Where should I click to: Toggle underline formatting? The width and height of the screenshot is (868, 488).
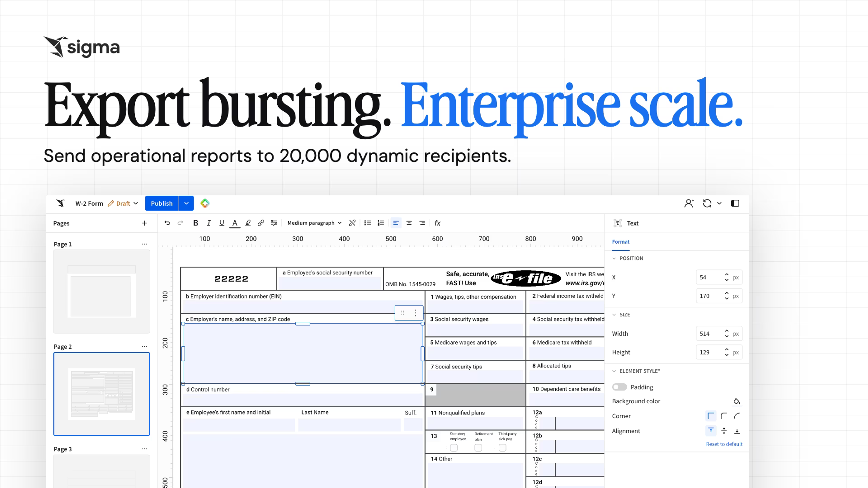tap(222, 223)
